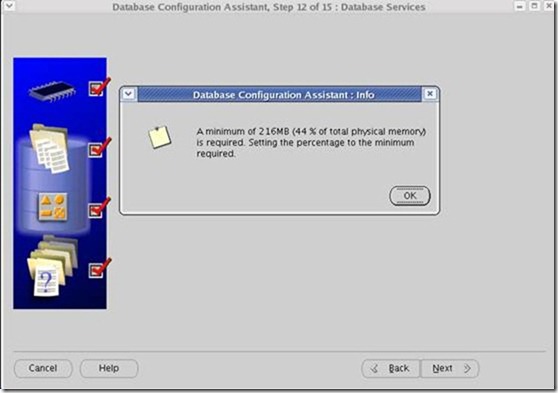Proceed with the Next button
This screenshot has height=393, width=558.
click(x=450, y=368)
